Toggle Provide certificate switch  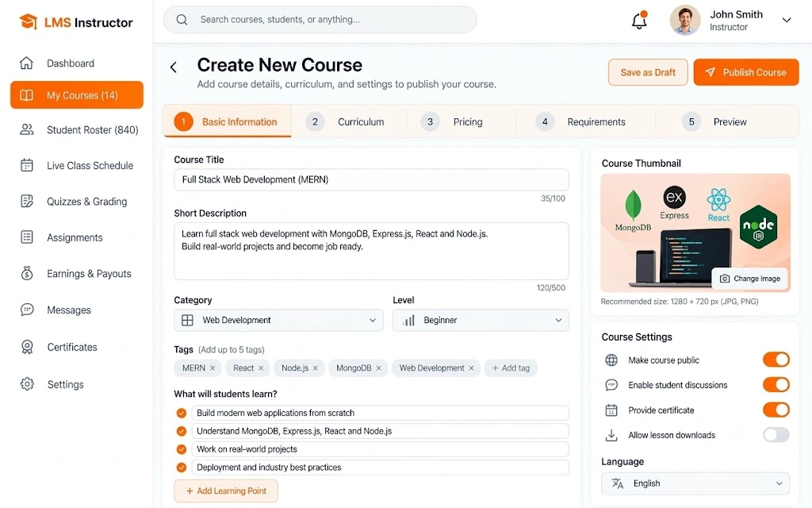click(776, 410)
